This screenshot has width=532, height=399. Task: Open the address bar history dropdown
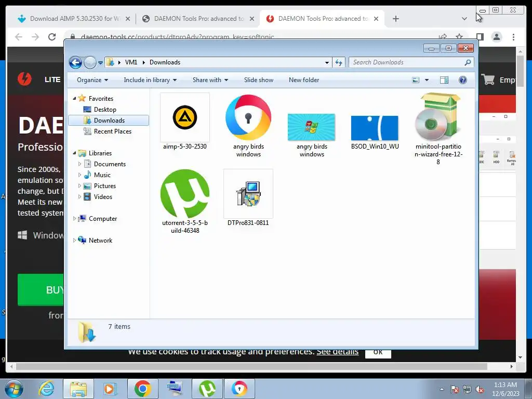[327, 62]
